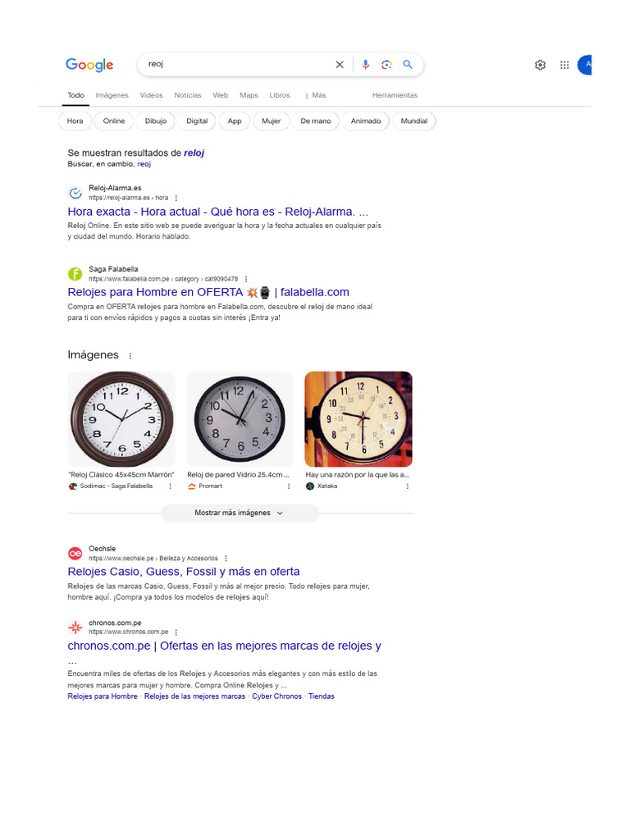Screen dimensions: 630x840
Task: Open options menu for chronos.com.pe result
Action: pyautogui.click(x=176, y=632)
